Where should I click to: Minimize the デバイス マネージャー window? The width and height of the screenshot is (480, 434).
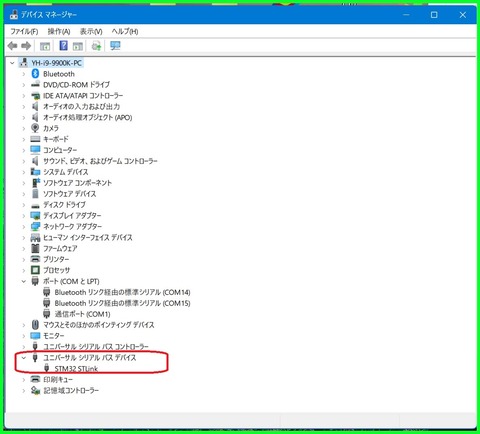[x=406, y=15]
